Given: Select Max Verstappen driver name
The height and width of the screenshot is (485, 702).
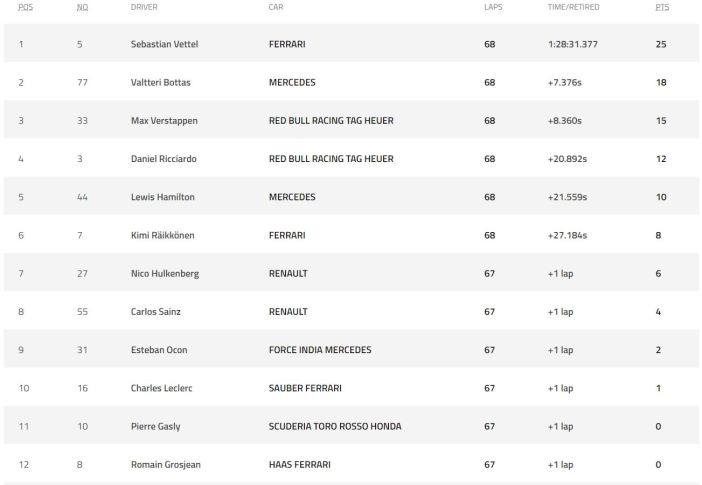Looking at the screenshot, I should 164,121.
